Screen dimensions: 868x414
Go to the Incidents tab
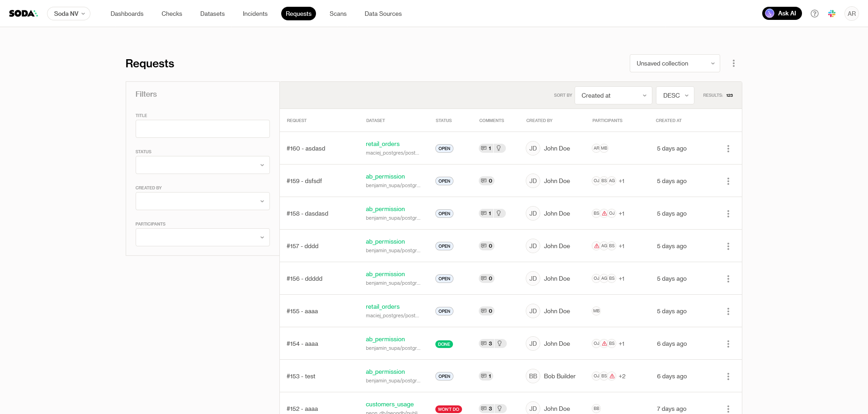(255, 14)
